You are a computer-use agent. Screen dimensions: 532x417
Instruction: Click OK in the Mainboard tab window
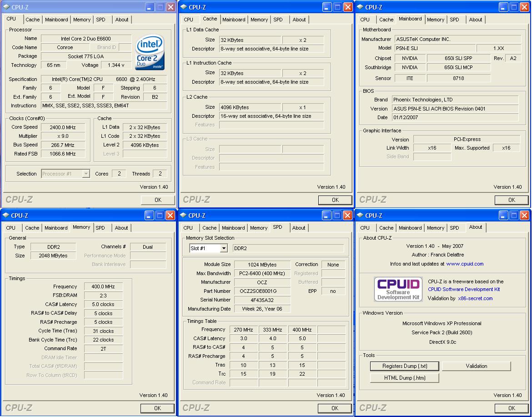pyautogui.click(x=512, y=200)
